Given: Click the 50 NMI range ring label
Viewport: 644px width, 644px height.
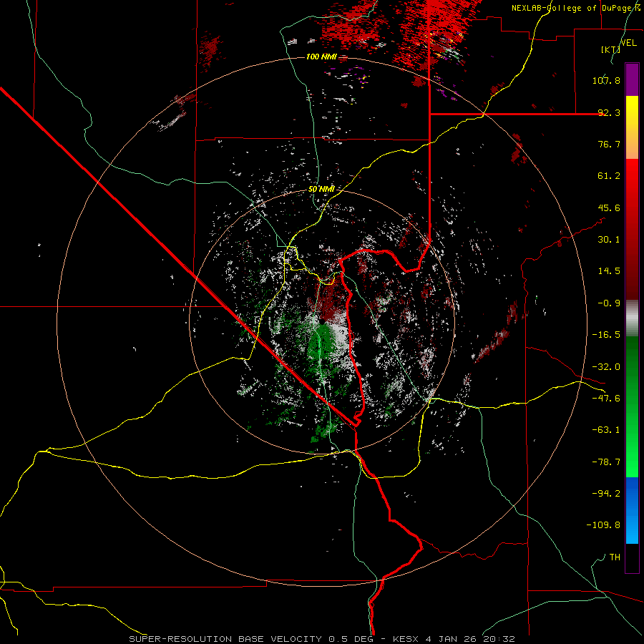Looking at the screenshot, I should click(321, 190).
